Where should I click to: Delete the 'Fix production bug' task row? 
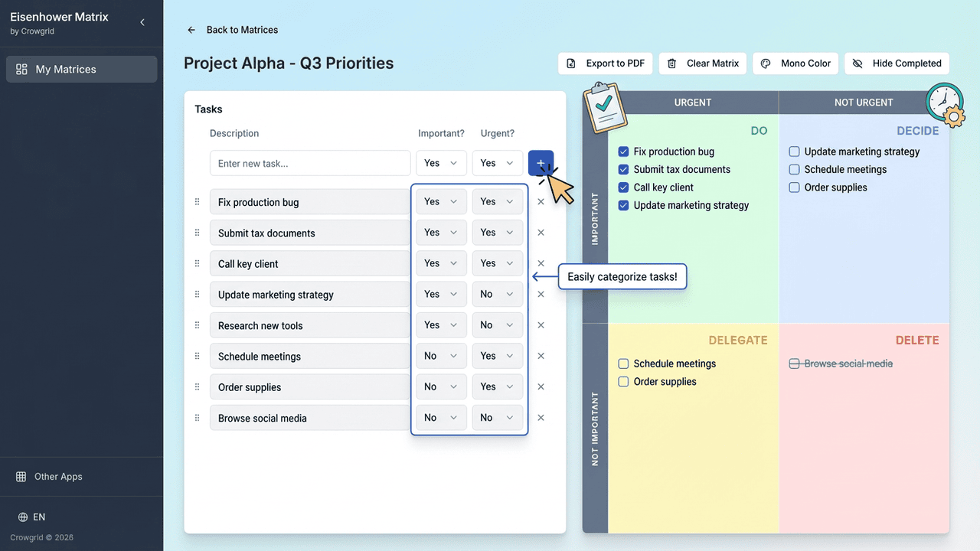[541, 202]
